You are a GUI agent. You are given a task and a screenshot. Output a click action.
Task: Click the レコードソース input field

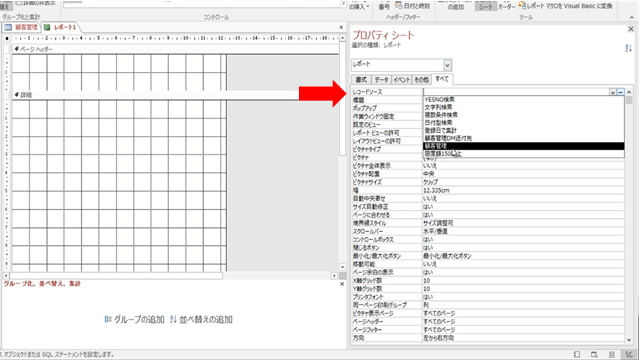click(516, 92)
